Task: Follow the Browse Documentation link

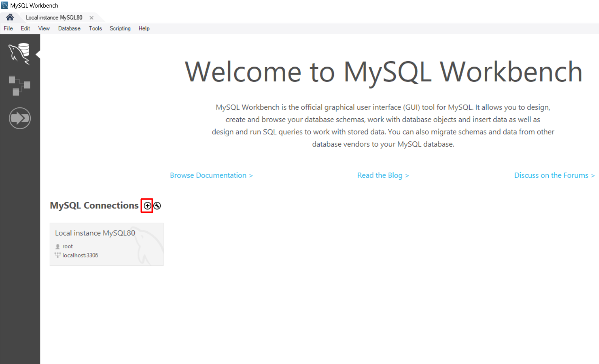Action: click(211, 175)
